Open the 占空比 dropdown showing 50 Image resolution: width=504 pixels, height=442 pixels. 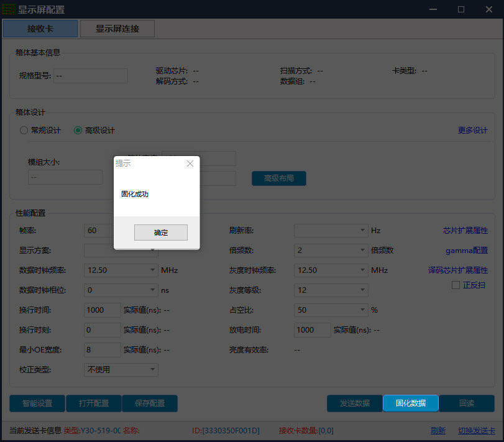point(331,310)
